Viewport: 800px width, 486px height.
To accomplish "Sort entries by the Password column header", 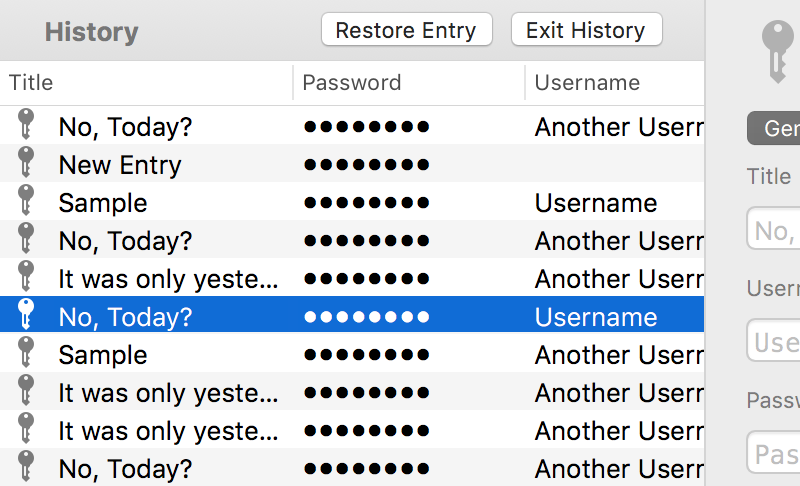I will 409,83.
